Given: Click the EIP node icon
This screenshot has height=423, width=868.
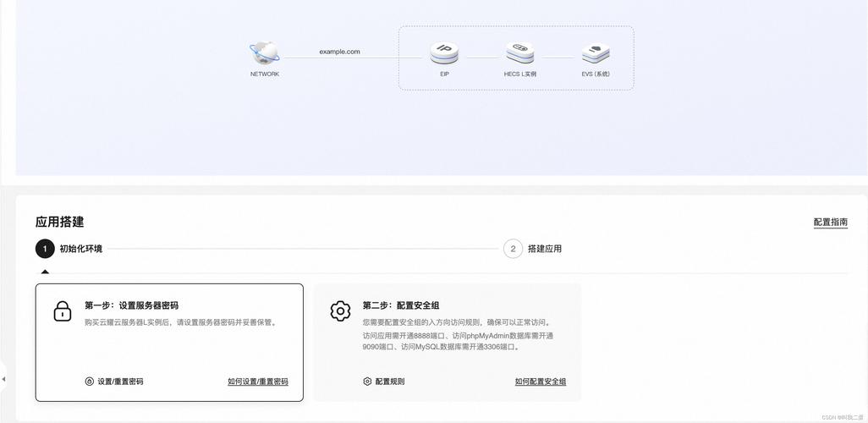Looking at the screenshot, I should pos(444,53).
